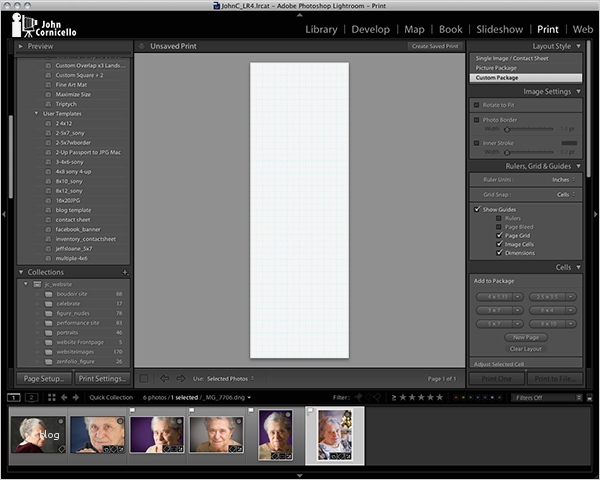Enable Inner Stroke checkbox
This screenshot has width=600, height=480.
[x=476, y=143]
